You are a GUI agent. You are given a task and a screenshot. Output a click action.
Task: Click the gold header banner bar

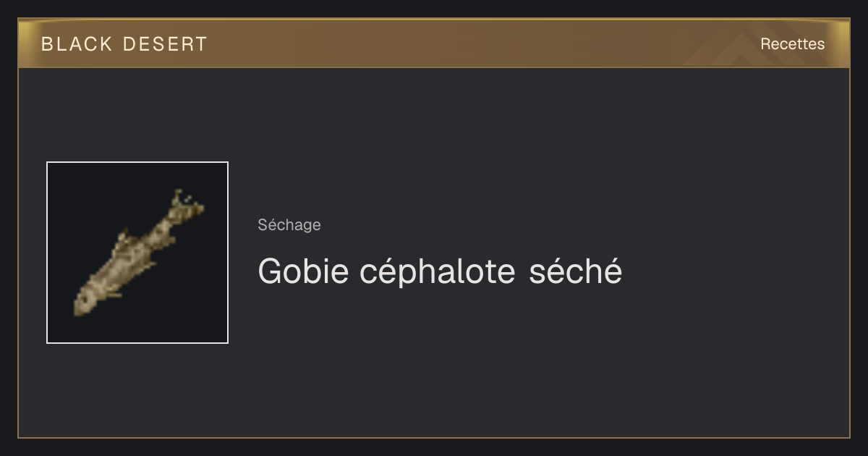click(x=434, y=43)
